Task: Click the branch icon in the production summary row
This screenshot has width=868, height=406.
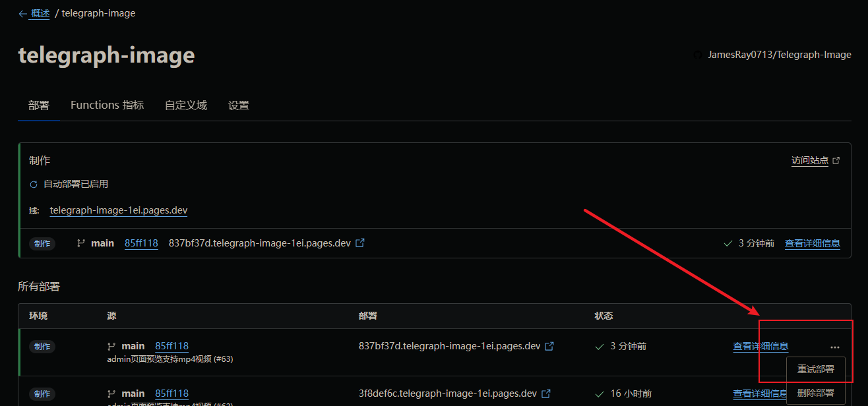Action: coord(81,243)
